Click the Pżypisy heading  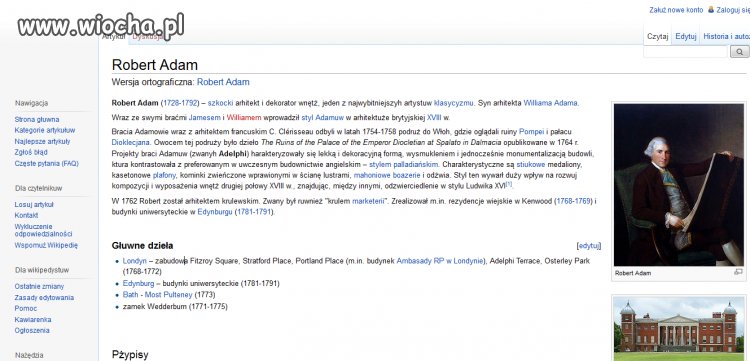pos(130,355)
